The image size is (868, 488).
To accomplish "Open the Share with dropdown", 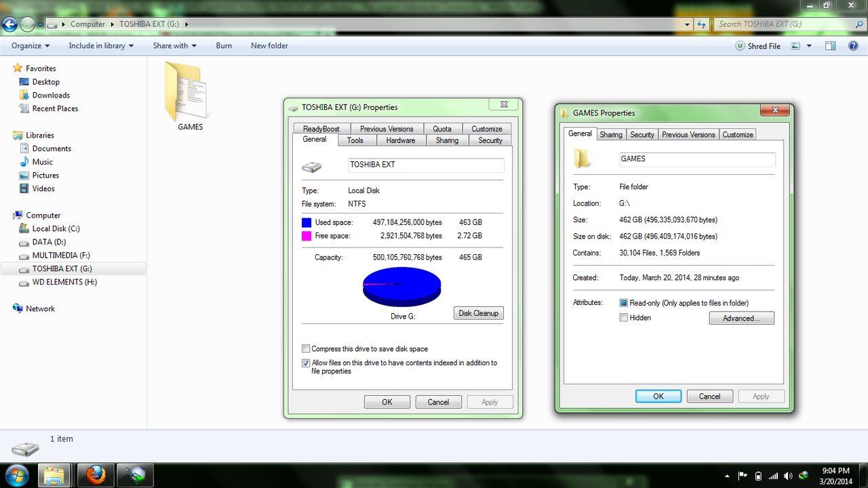I will click(x=174, y=46).
